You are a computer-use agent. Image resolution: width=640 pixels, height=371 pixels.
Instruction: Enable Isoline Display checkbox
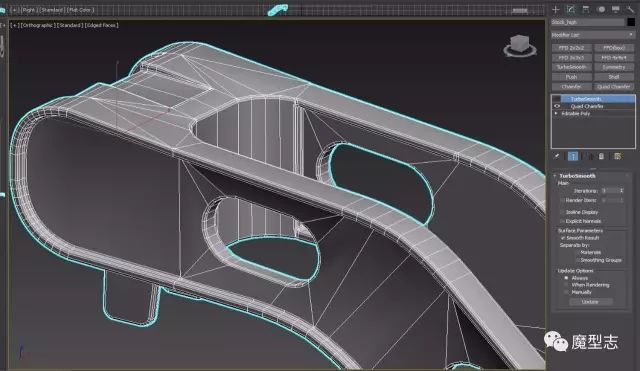(562, 212)
